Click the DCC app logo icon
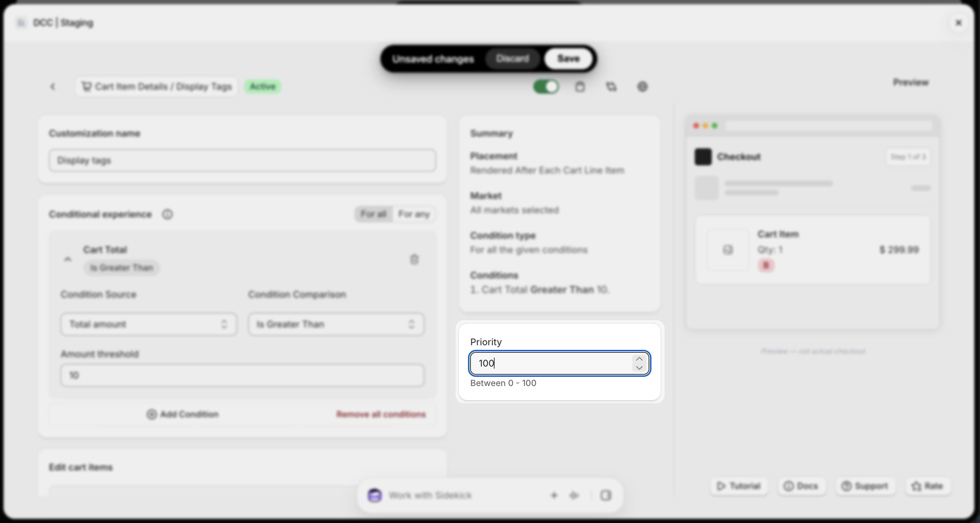The image size is (980, 523). pyautogui.click(x=21, y=23)
